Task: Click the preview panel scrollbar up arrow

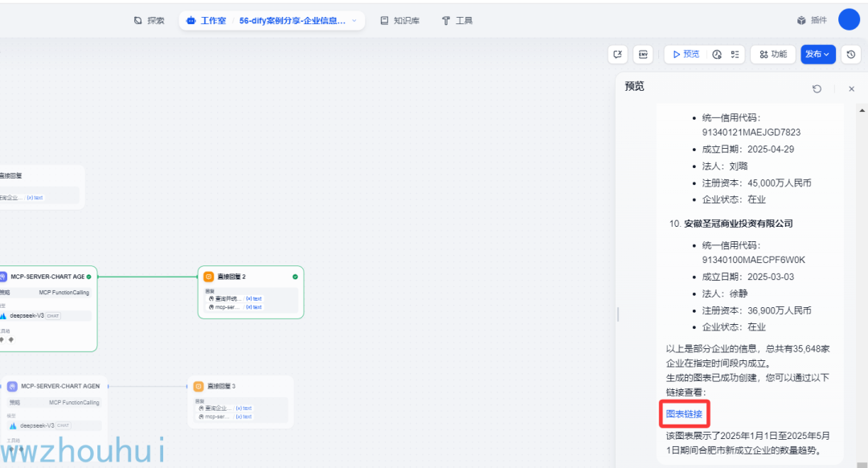Action: click(x=862, y=110)
